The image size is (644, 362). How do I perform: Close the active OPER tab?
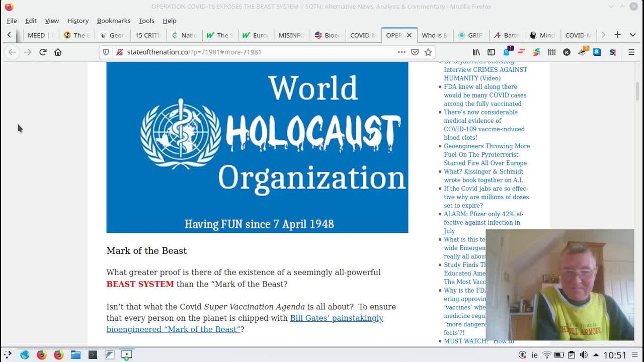409,35
